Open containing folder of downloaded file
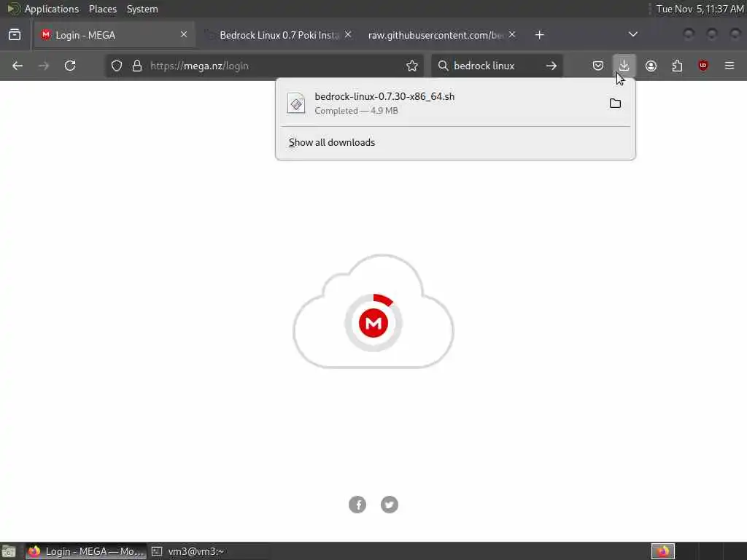This screenshot has width=747, height=560. (615, 104)
